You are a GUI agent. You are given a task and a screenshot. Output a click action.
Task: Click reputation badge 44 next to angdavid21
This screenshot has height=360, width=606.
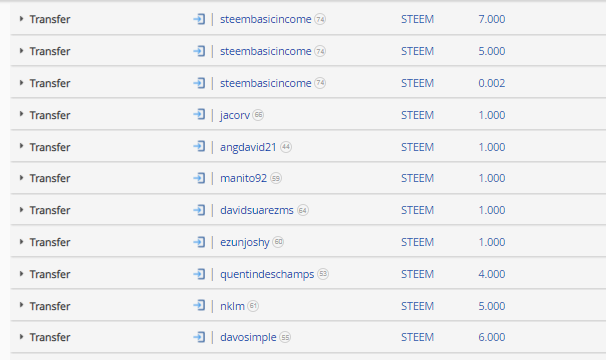pyautogui.click(x=286, y=147)
